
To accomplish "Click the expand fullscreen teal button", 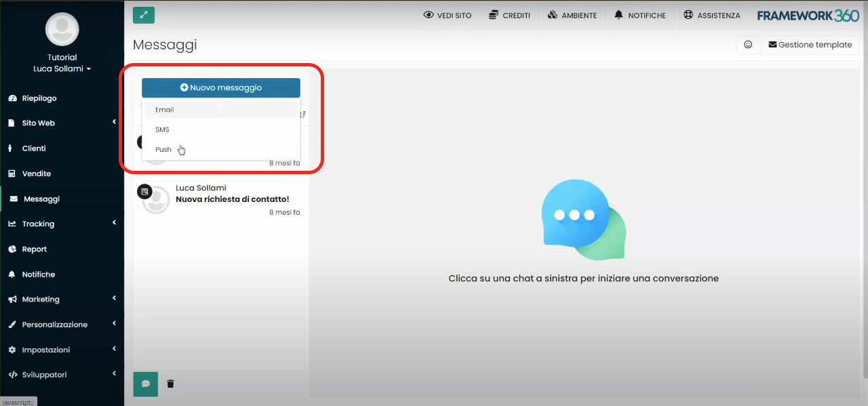I will [143, 14].
